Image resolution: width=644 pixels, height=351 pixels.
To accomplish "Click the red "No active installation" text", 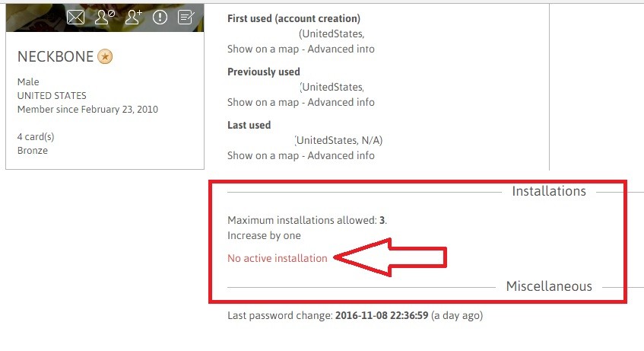I will point(278,258).
